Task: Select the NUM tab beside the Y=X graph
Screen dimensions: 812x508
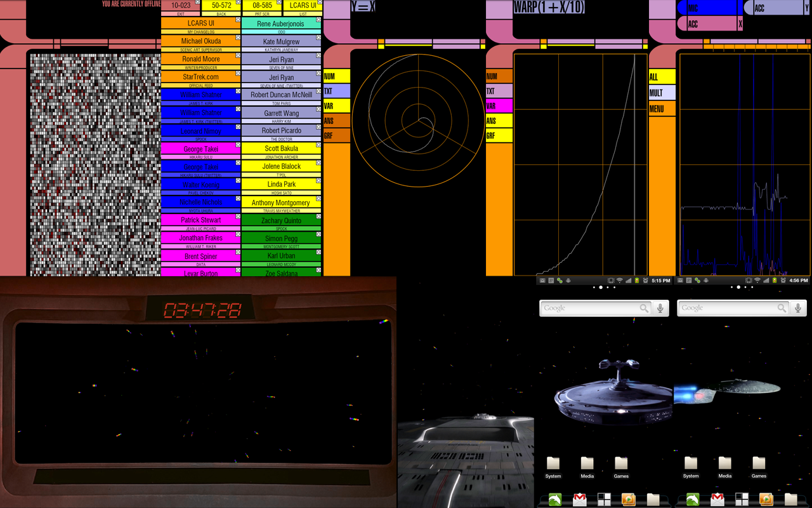Action: [336, 76]
